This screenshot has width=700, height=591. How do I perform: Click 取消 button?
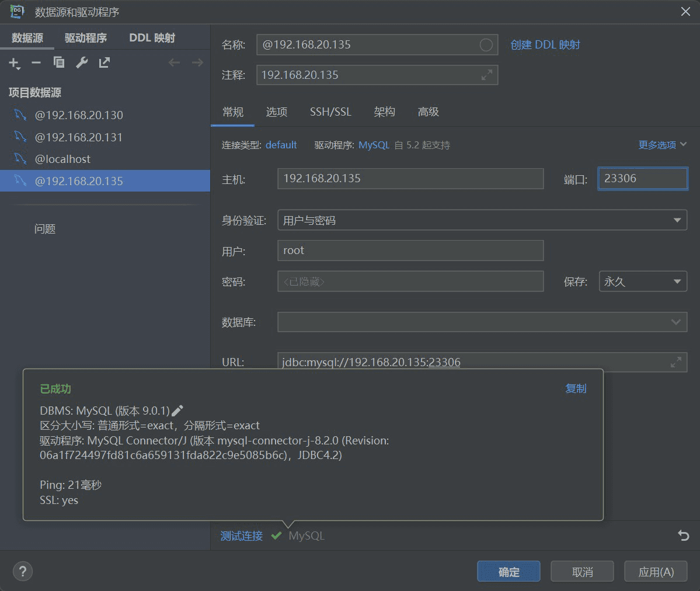(x=582, y=571)
